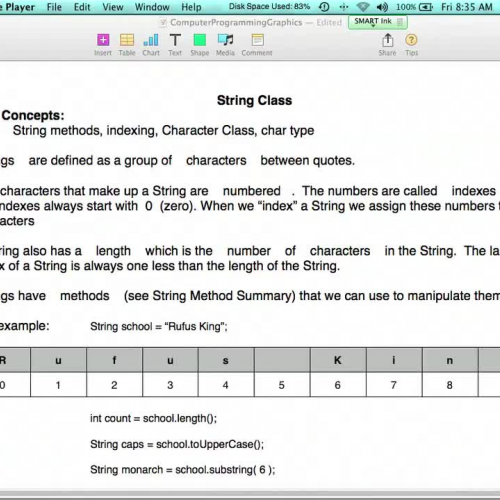
Task: Add a Table from the toolbar
Action: [x=127, y=45]
